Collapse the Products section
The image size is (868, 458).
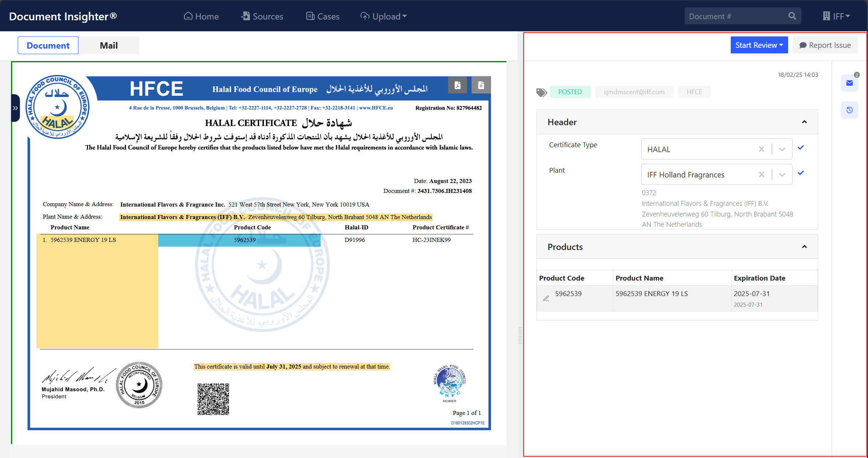coord(805,247)
